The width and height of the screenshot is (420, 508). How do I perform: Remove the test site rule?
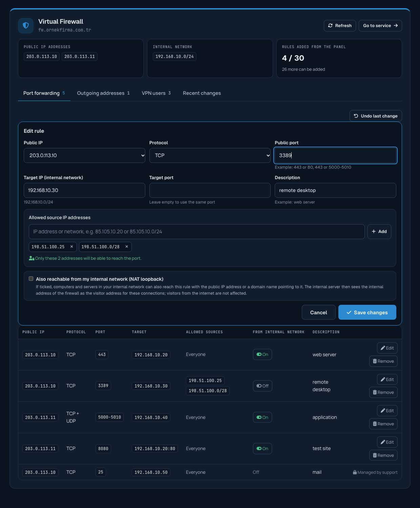tap(383, 456)
